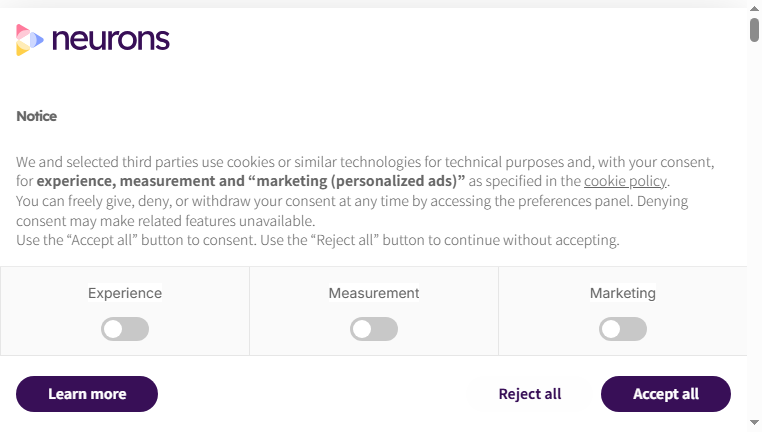Image resolution: width=762 pixels, height=432 pixels.
Task: Click the line starting "You can freely give"
Action: 352,201
